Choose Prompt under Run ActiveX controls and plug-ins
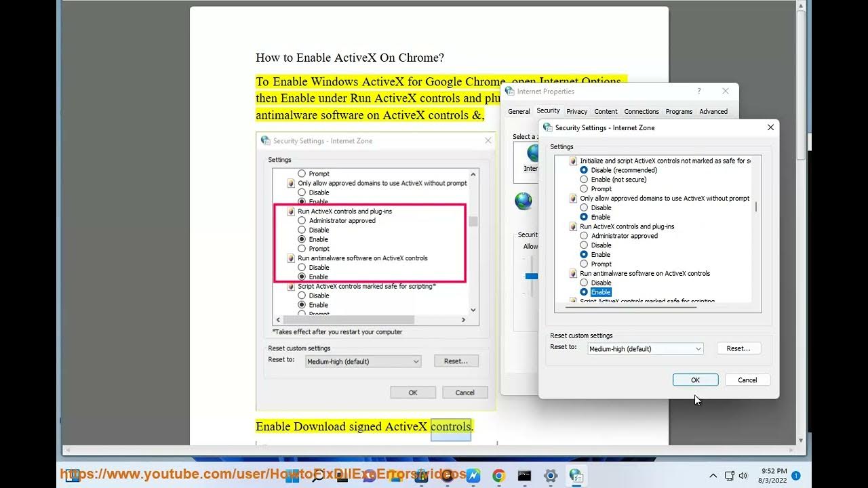 [584, 264]
